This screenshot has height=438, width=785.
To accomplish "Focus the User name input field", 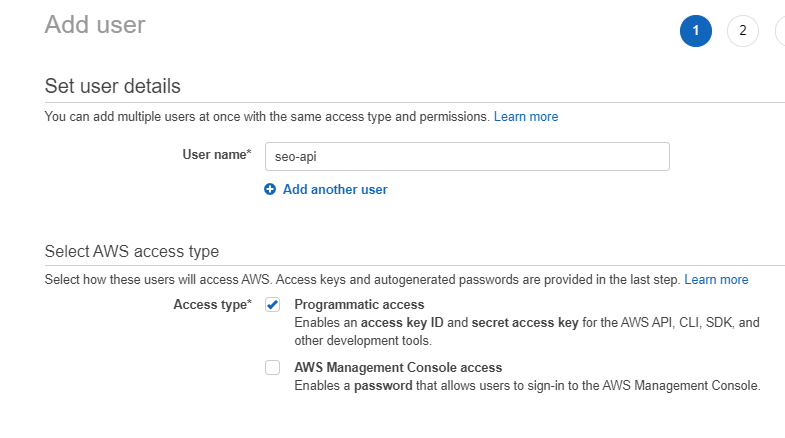I will click(x=466, y=156).
